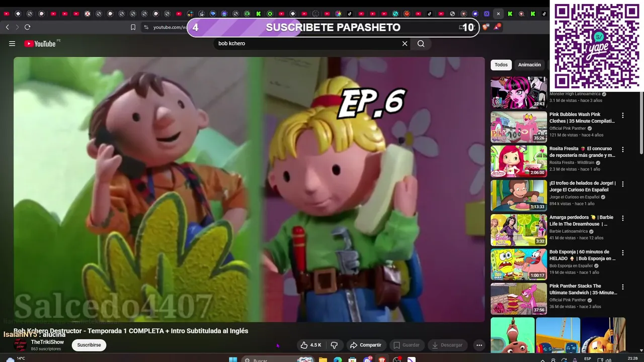Open options menu for Pink Bubbles video
Image resolution: width=644 pixels, height=362 pixels.
622,115
